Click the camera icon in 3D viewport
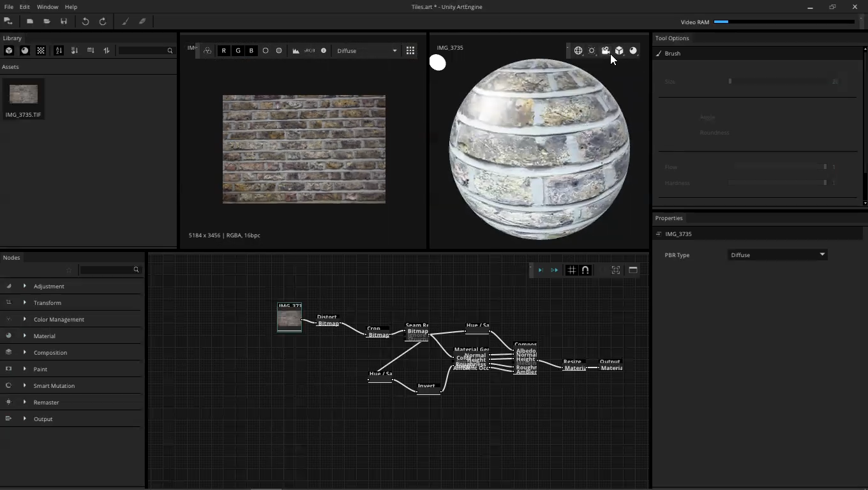 pos(606,50)
